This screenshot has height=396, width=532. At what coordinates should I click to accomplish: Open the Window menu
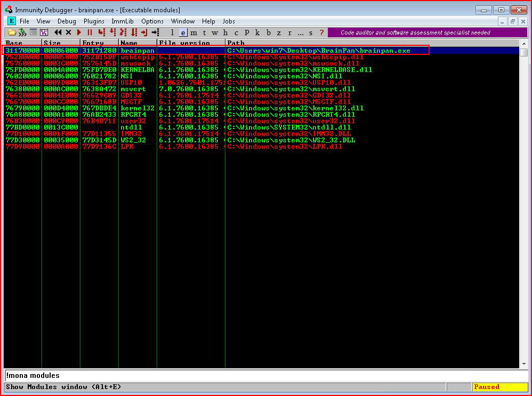tap(183, 21)
